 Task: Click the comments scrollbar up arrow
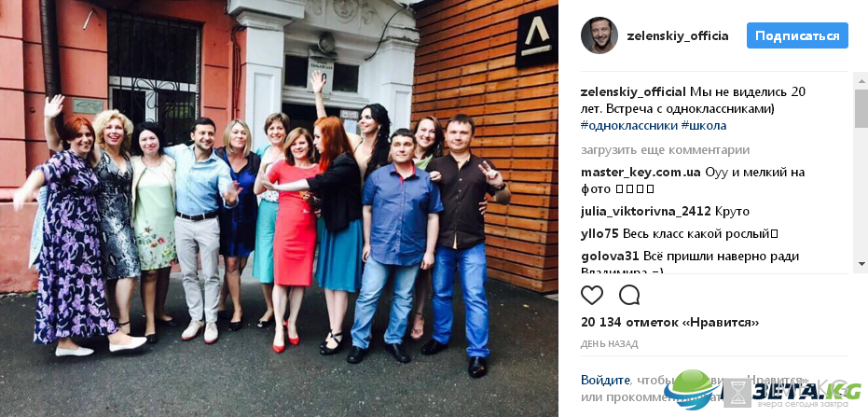pyautogui.click(x=861, y=81)
